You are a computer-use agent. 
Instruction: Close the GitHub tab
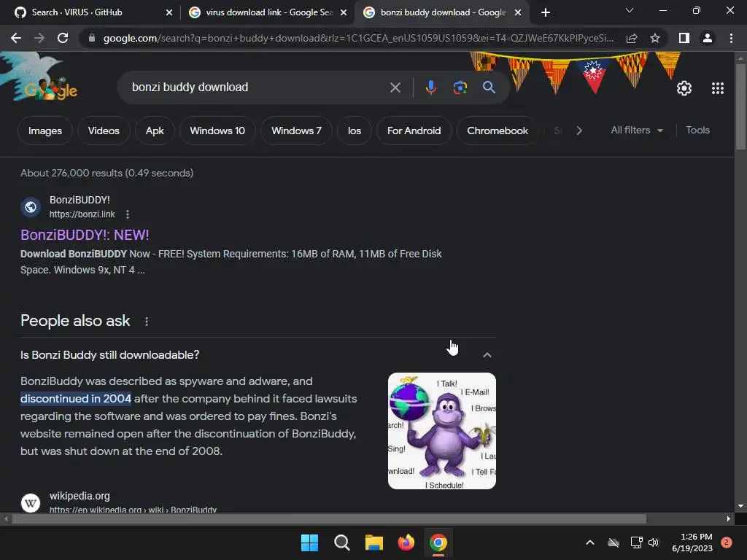coord(169,12)
